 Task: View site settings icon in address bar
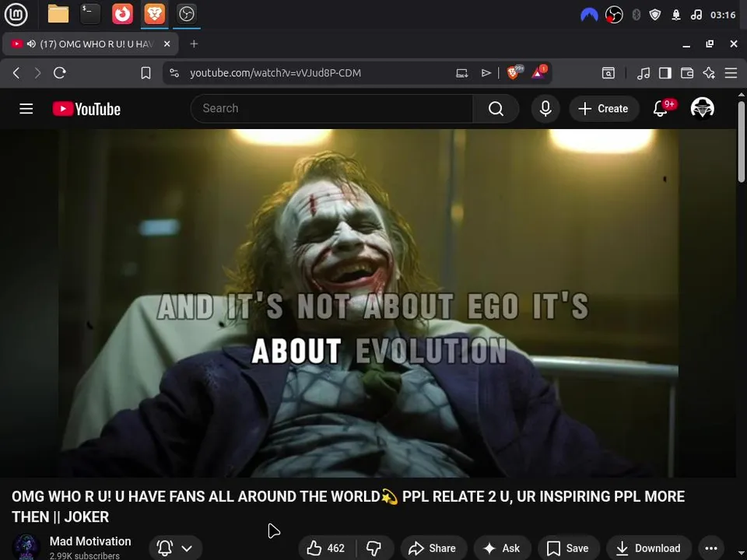pos(174,73)
